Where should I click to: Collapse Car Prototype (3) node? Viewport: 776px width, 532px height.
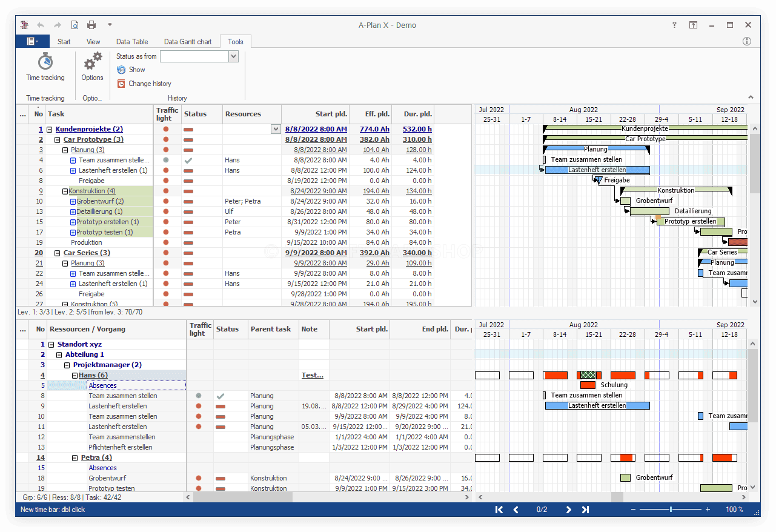click(x=58, y=139)
